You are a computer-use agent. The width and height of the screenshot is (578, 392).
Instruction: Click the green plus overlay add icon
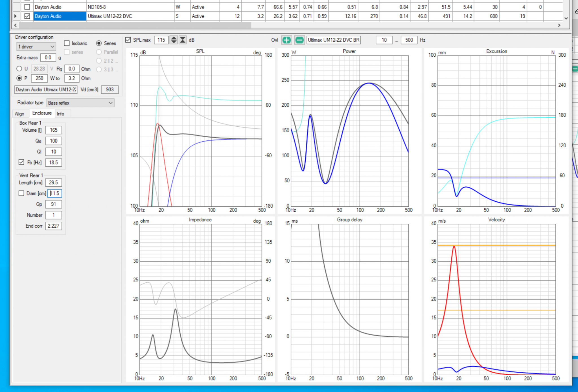pos(286,40)
